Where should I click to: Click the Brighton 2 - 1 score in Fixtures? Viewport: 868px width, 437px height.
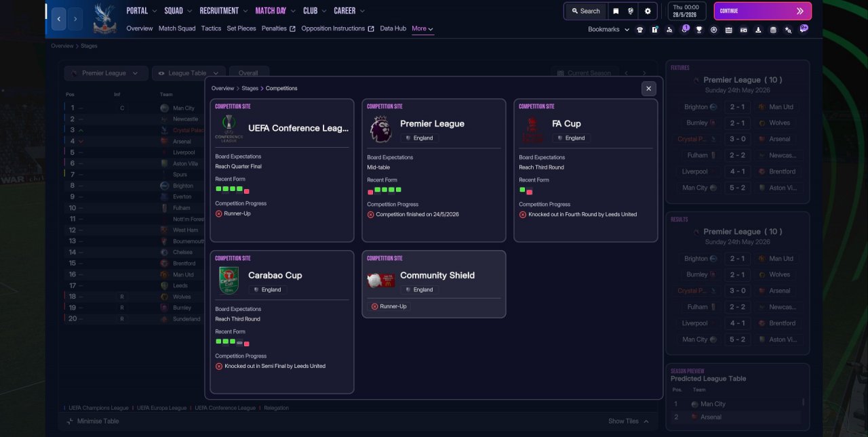click(x=738, y=107)
